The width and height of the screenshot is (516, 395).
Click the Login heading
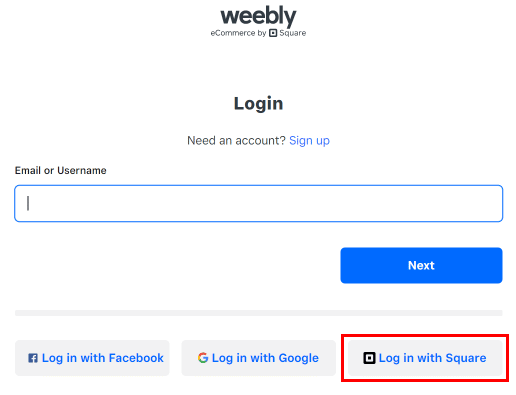point(259,103)
